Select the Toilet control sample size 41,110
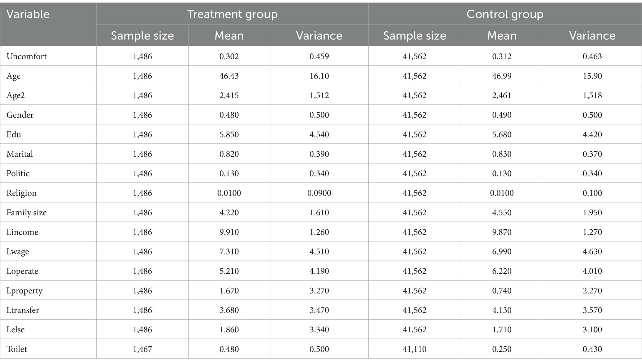This screenshot has width=642, height=364. coord(415,349)
